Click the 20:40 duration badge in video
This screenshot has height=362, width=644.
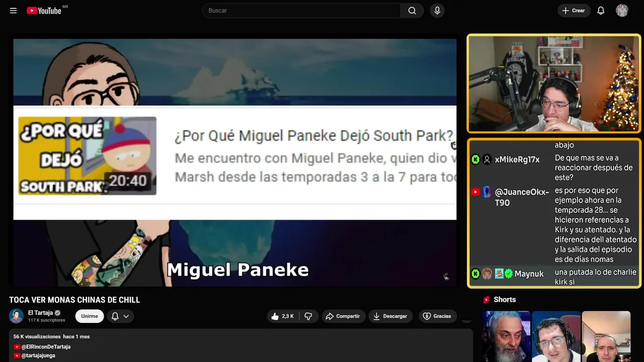pos(128,180)
